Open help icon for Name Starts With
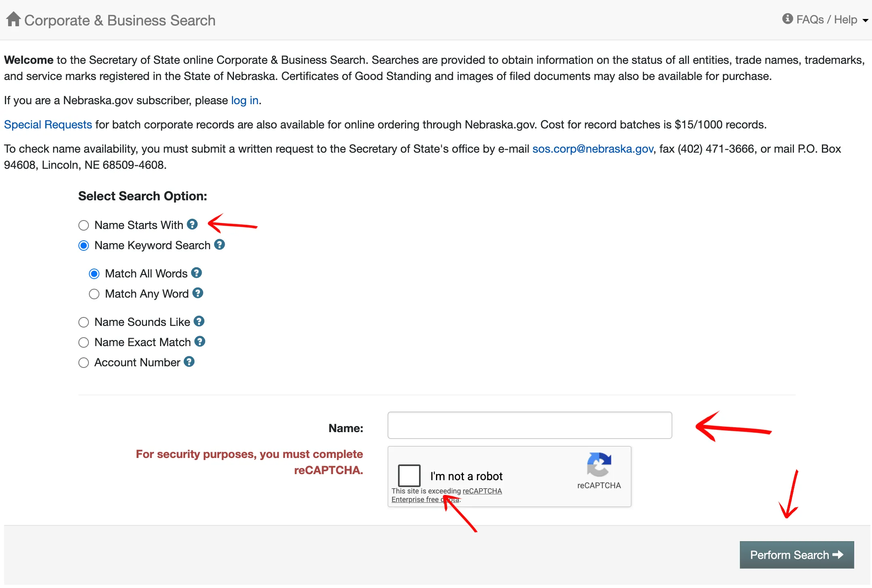 click(x=192, y=224)
